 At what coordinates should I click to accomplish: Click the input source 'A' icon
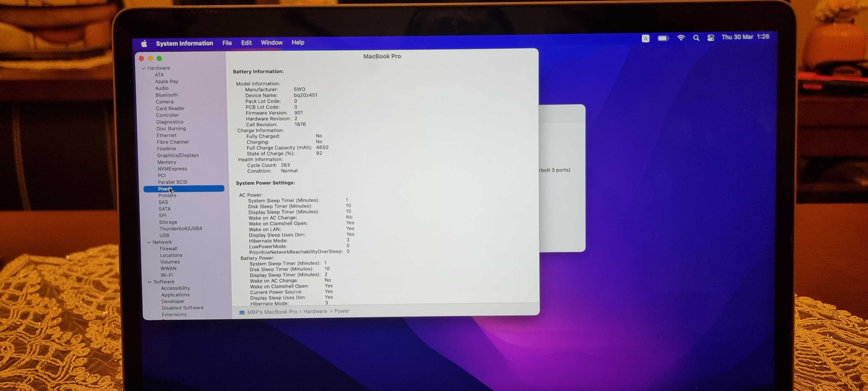click(645, 38)
